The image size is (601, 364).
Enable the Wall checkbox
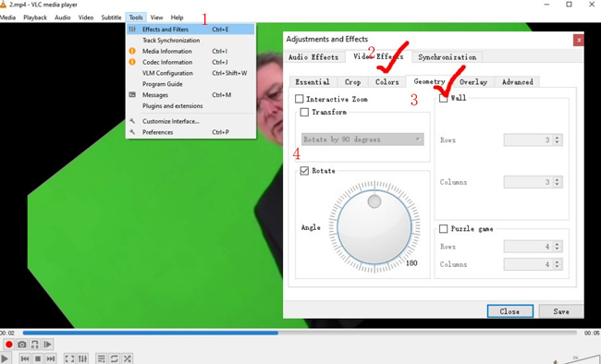(444, 98)
